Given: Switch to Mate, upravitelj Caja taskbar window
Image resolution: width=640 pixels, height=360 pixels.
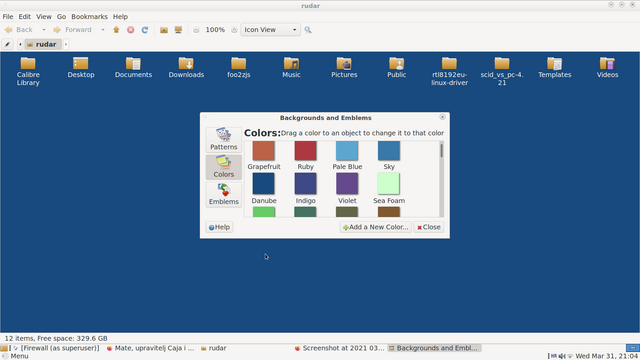Looking at the screenshot, I should click(150, 348).
